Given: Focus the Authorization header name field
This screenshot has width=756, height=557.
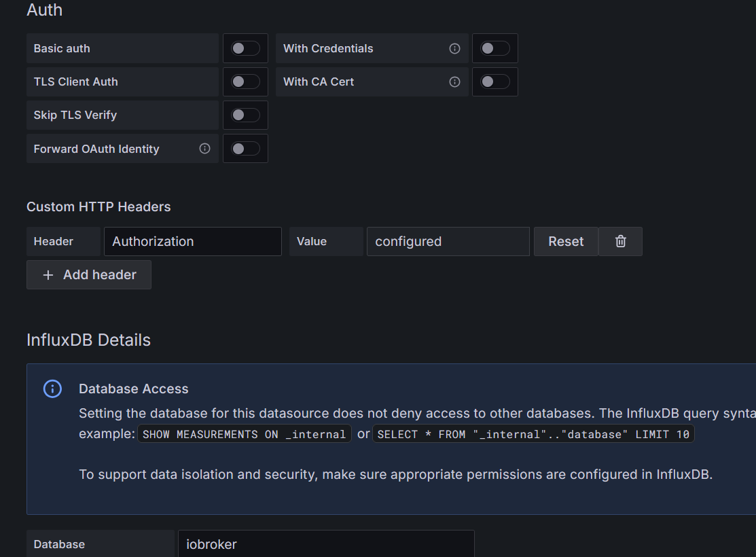Looking at the screenshot, I should point(192,241).
